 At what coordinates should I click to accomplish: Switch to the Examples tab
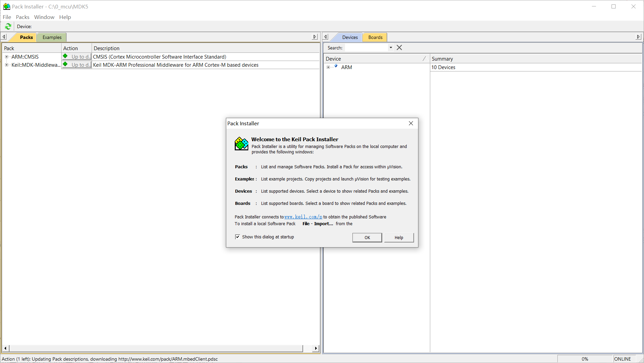pos(52,37)
